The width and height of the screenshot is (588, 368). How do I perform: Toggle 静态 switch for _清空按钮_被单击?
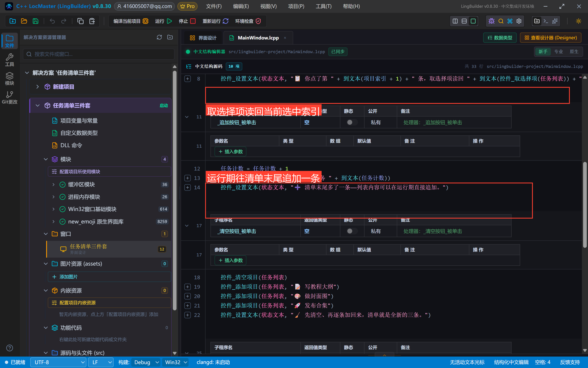tap(352, 231)
